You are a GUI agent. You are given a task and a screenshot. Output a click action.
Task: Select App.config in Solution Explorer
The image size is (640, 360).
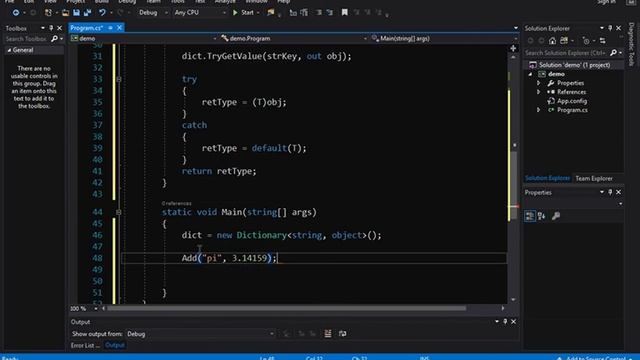[571, 101]
